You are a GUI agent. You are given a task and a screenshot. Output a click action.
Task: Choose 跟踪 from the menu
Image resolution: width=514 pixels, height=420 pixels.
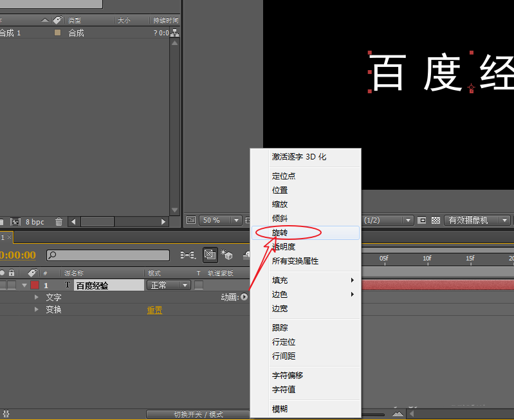click(306, 327)
